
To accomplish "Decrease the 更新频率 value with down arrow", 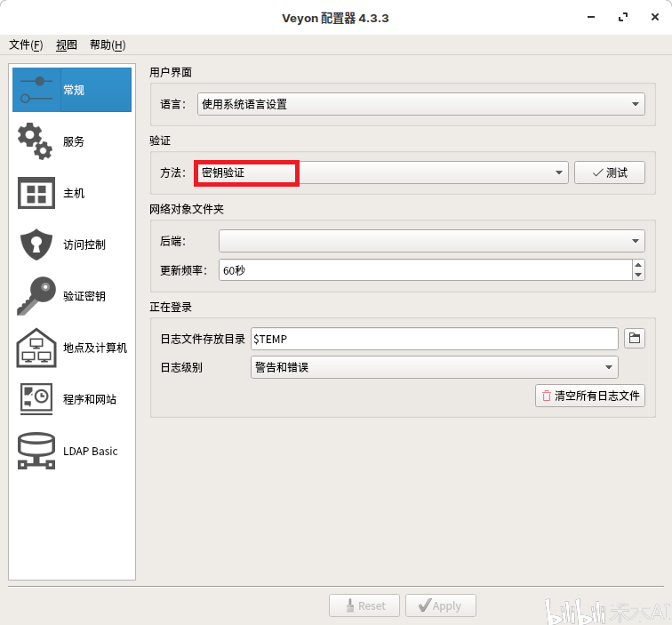I will (638, 276).
